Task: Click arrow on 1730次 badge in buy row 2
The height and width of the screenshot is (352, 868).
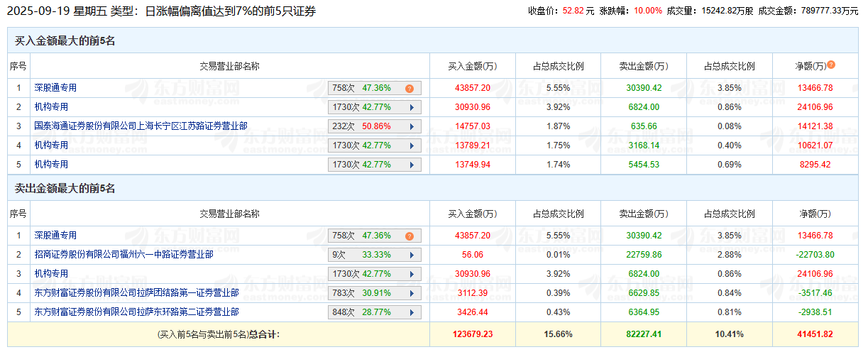Action: point(412,108)
